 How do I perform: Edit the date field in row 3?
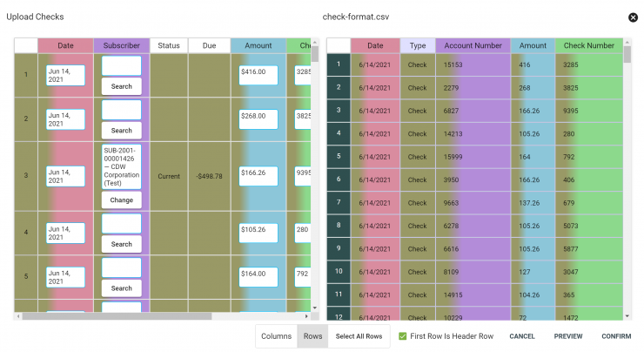pyautogui.click(x=66, y=176)
